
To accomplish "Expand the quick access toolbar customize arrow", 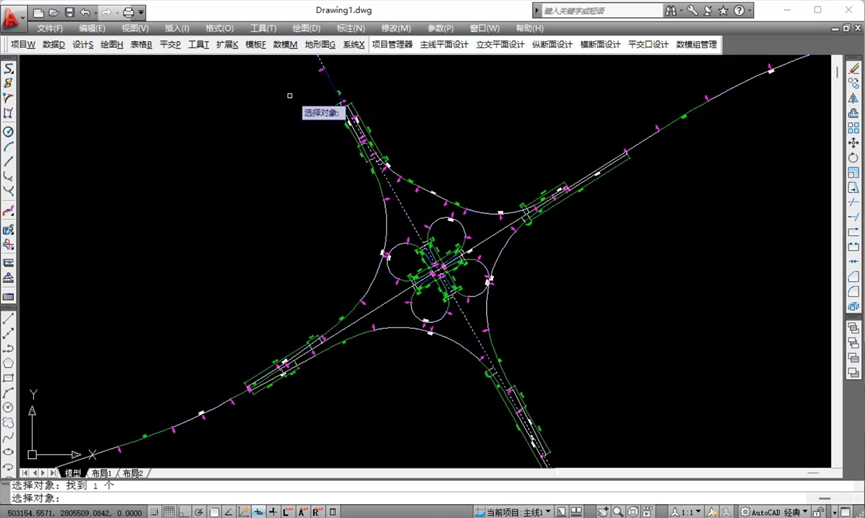I will pos(142,13).
